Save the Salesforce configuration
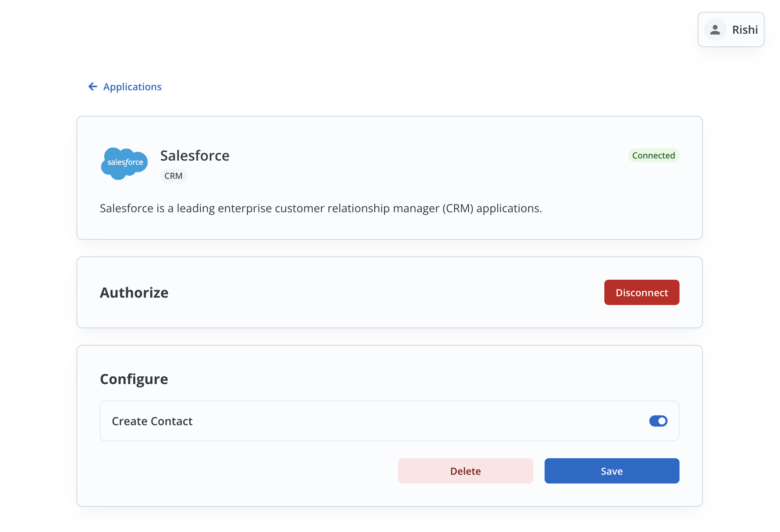Image resolution: width=780 pixels, height=532 pixels. pyautogui.click(x=611, y=471)
